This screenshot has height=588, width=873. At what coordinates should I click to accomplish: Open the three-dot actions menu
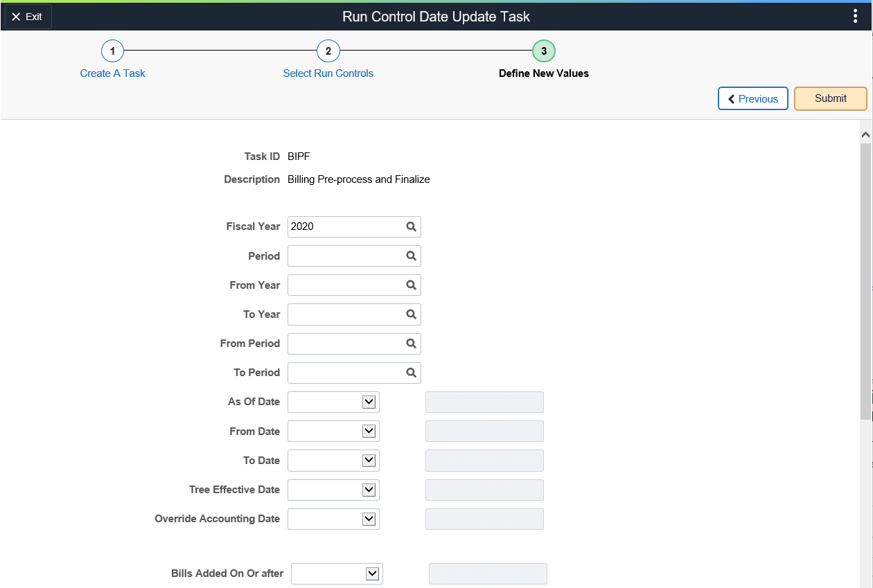[855, 15]
